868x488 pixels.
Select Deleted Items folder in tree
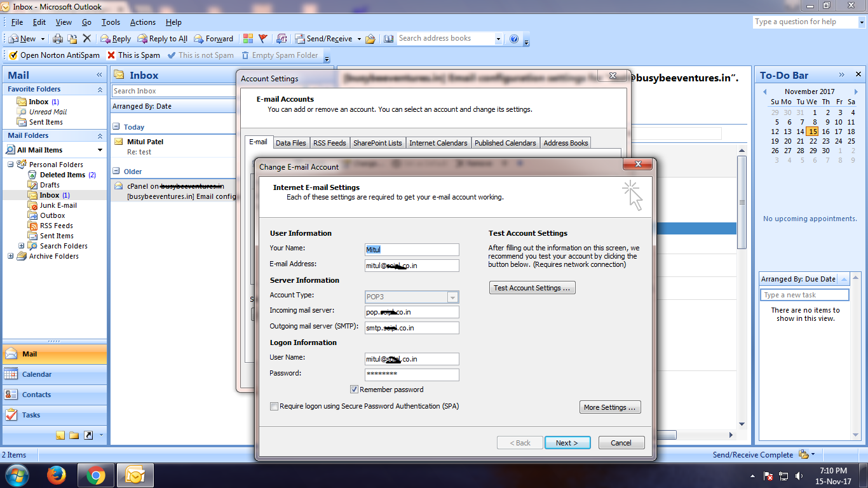pos(62,175)
